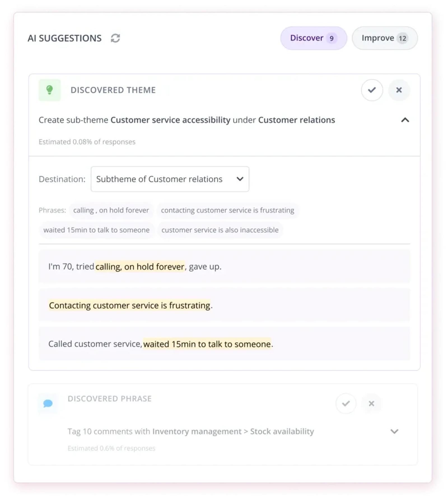
Task: Select 'customer service is also inaccessible' chip
Action: 220,230
